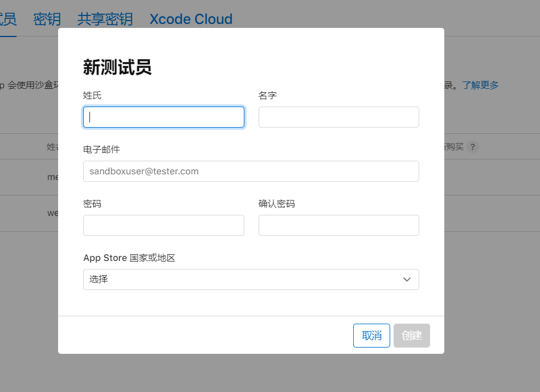Screen dimensions: 540x392
Task: Switch to the 共享密钥 tab
Action: (x=105, y=19)
